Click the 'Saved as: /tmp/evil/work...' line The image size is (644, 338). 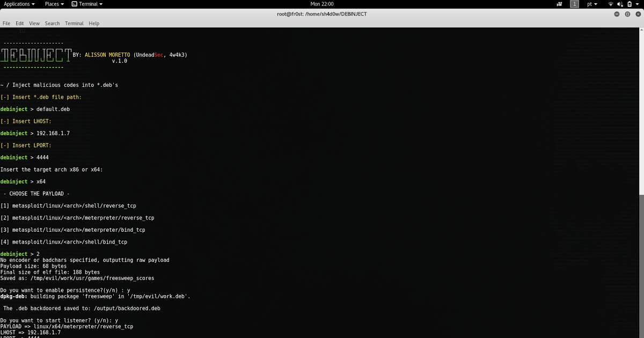[x=77, y=278]
